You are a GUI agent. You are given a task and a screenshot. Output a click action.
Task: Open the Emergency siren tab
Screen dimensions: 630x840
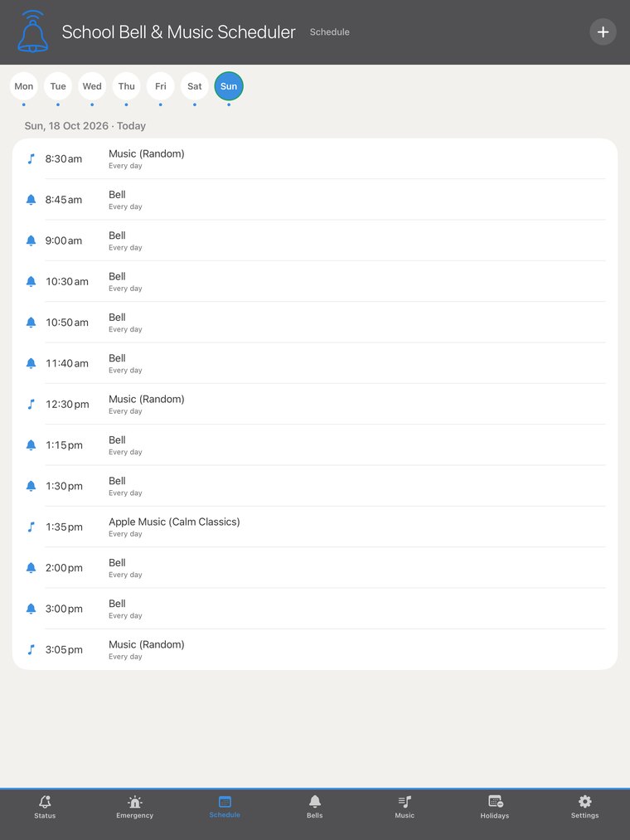[x=135, y=807]
